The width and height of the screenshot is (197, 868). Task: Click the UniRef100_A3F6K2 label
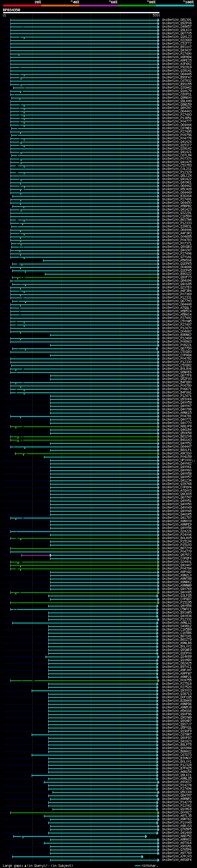177,64
